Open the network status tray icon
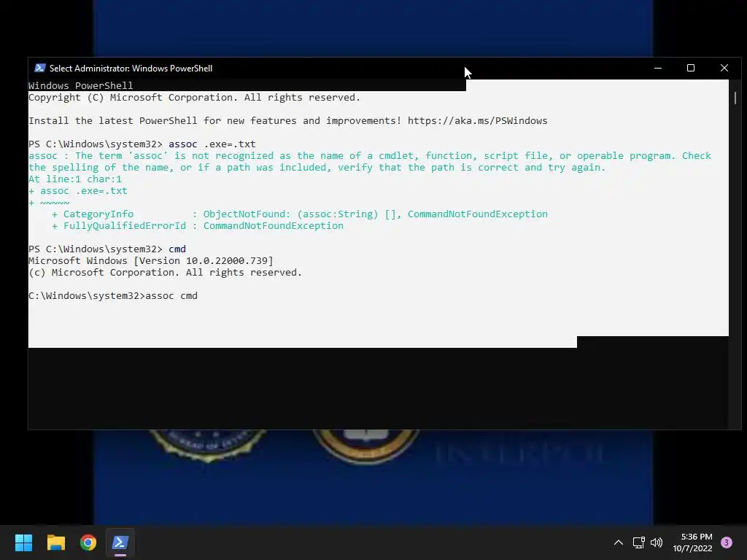 [638, 542]
